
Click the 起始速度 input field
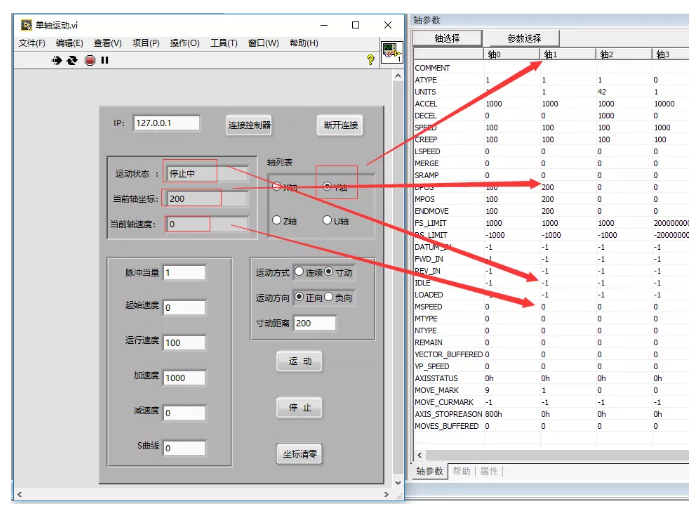pos(184,307)
